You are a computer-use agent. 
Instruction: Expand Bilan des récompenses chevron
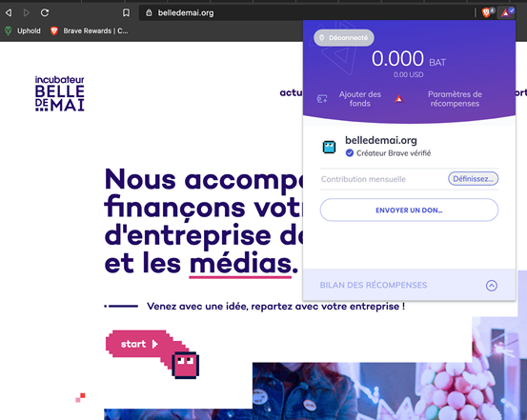pos(492,286)
